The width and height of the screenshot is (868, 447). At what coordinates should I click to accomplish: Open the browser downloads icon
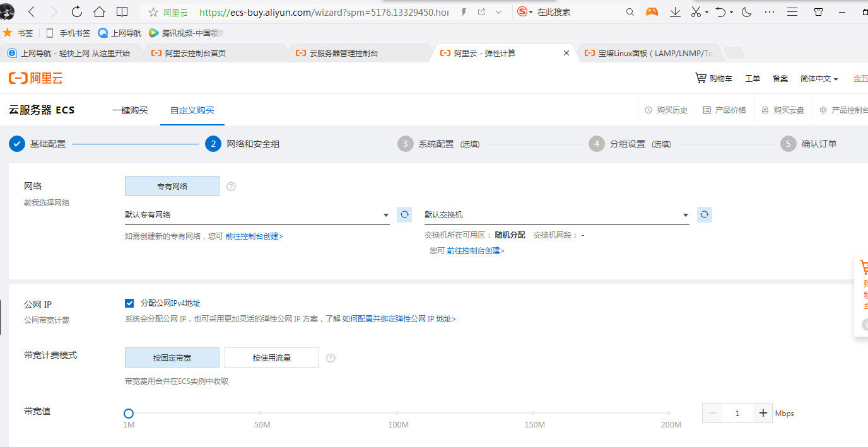pyautogui.click(x=675, y=12)
